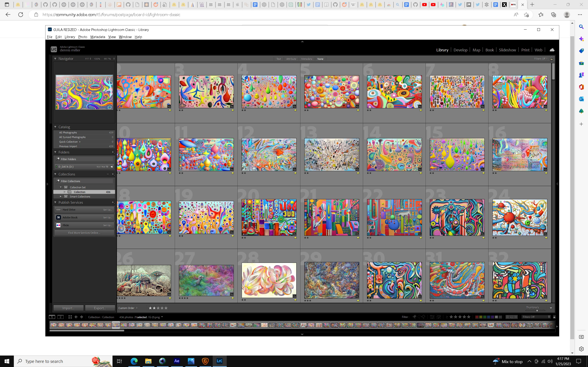Click the Import button

tap(68, 308)
